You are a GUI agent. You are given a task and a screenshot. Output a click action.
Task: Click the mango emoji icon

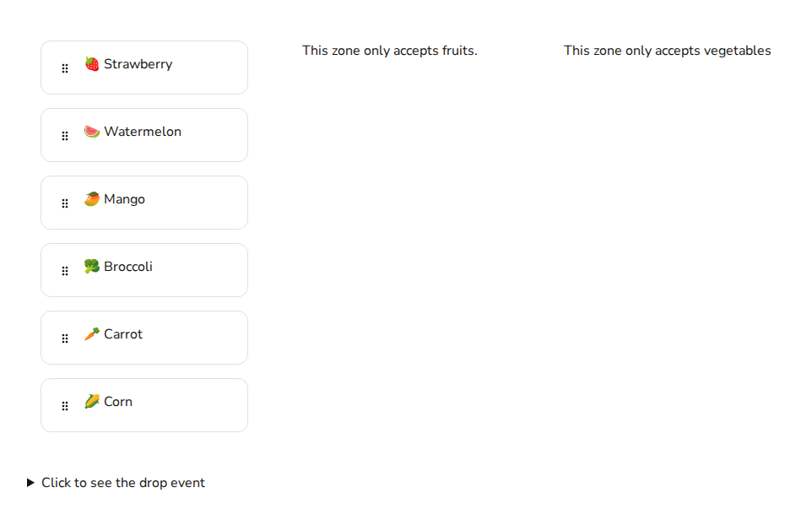(92, 199)
